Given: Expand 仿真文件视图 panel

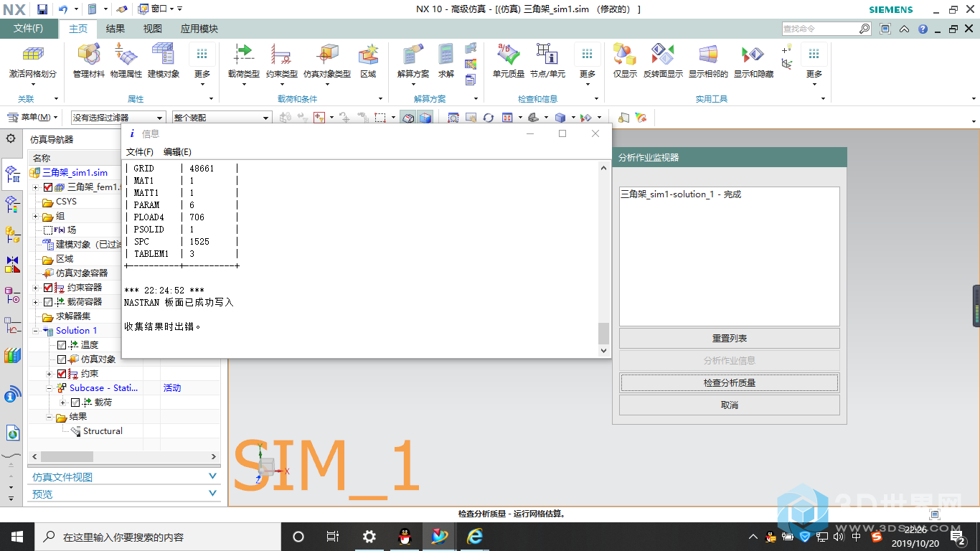Looking at the screenshot, I should pos(123,477).
